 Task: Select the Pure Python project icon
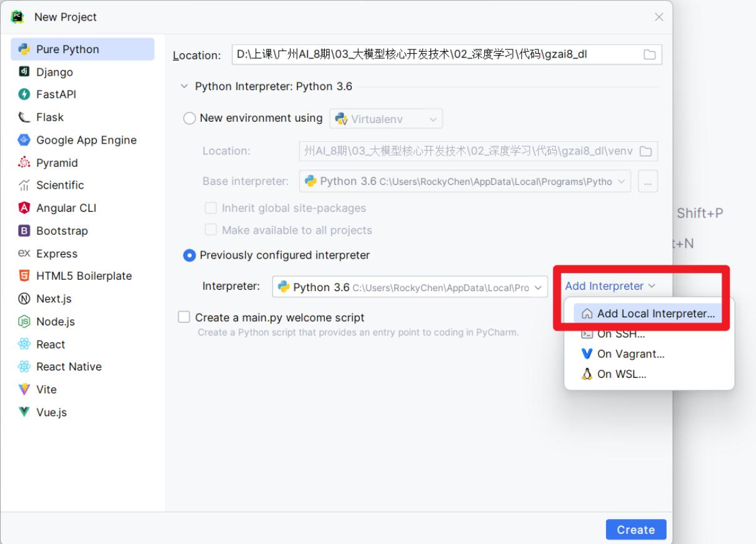[24, 49]
